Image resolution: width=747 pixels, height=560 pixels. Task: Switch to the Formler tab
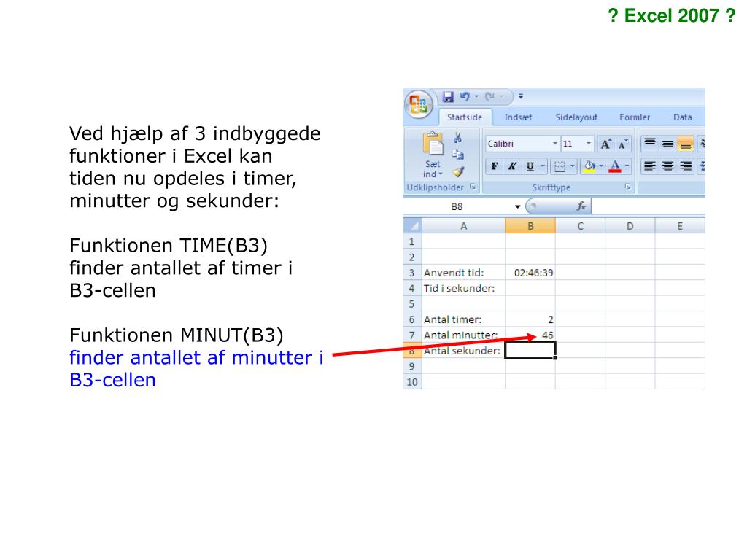tap(634, 117)
